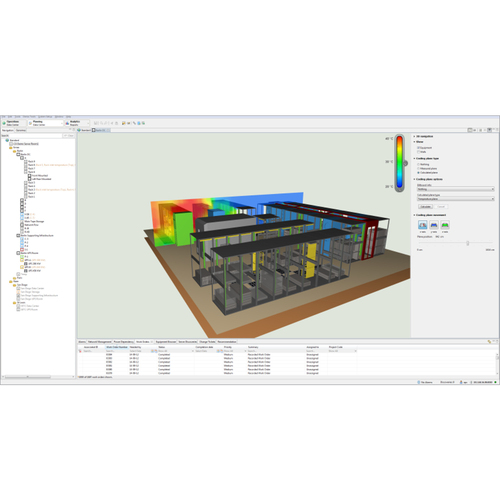The width and height of the screenshot is (500, 500).
Task: Check the Equipment checkbox under Show
Action: (x=418, y=147)
